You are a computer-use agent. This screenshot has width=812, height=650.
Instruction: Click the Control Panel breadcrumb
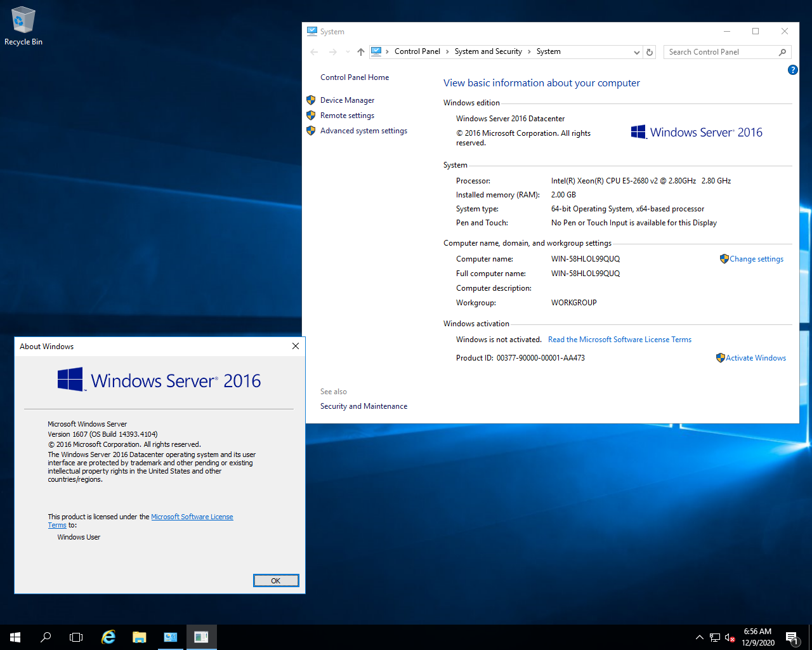(417, 51)
